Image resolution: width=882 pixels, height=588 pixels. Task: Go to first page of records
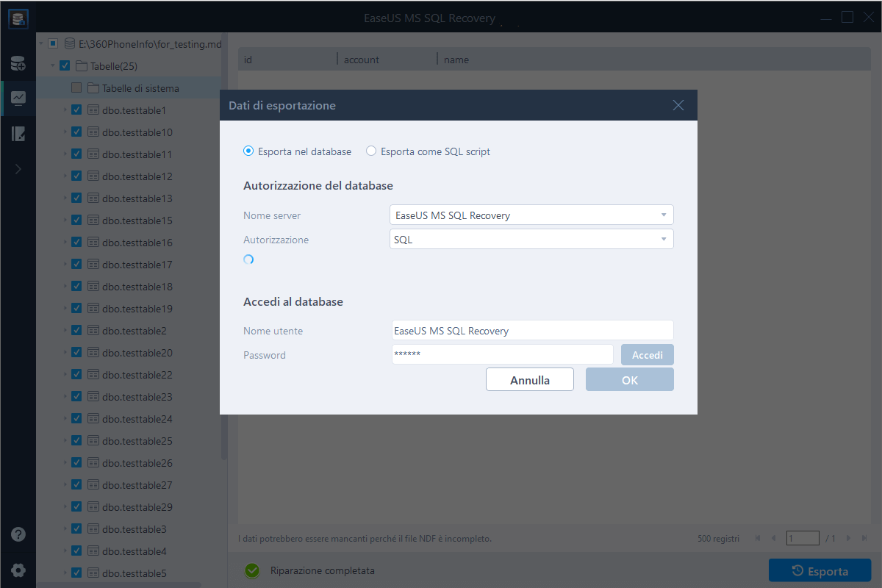(758, 539)
